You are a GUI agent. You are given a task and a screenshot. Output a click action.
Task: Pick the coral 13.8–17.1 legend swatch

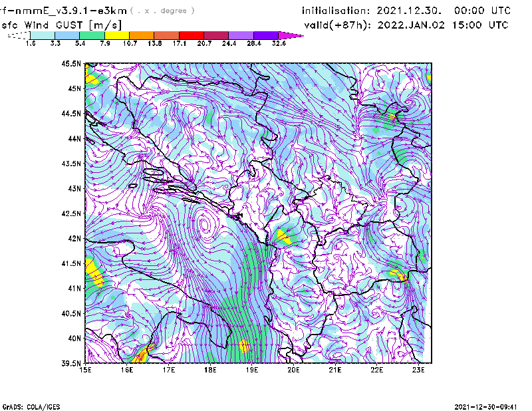coord(167,35)
